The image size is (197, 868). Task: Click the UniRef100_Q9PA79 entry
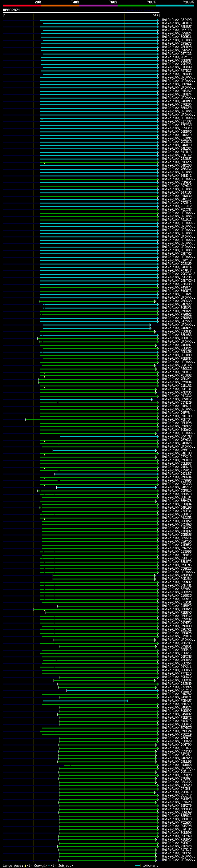click(177, 792)
